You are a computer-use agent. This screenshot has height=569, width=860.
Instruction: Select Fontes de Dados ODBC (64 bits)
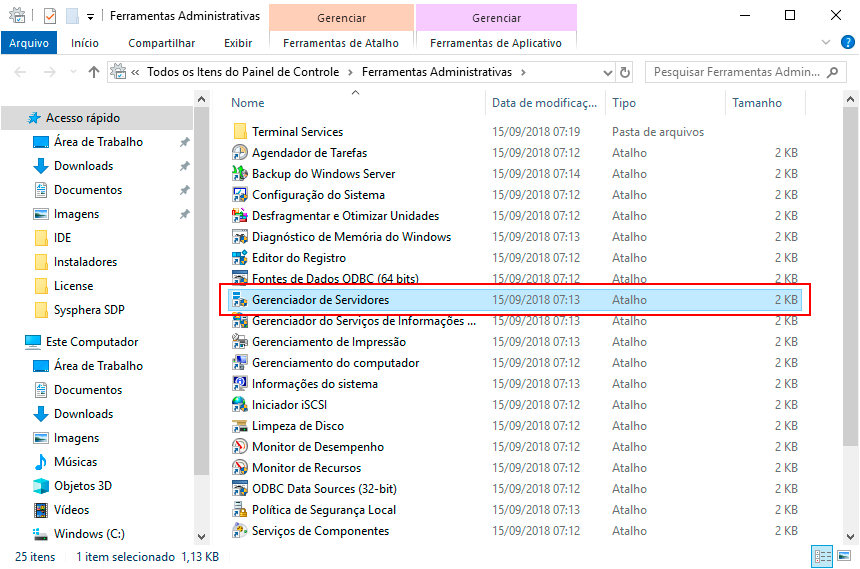click(514, 279)
